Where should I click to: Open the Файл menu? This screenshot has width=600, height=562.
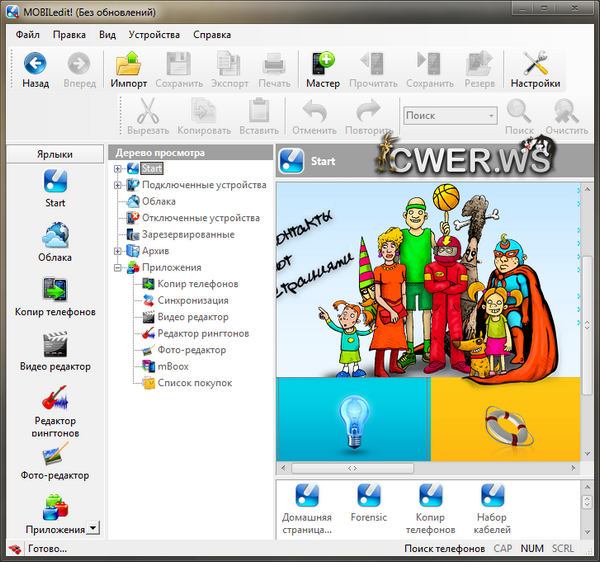pyautogui.click(x=28, y=35)
